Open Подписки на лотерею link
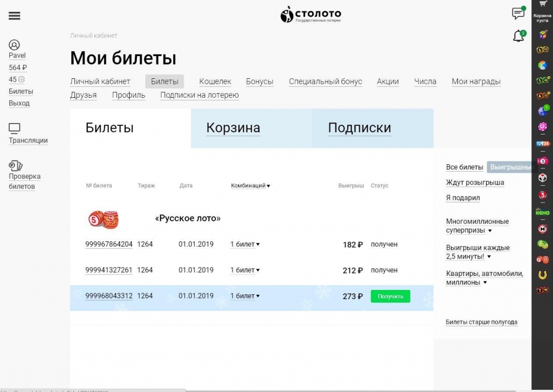 (200, 95)
